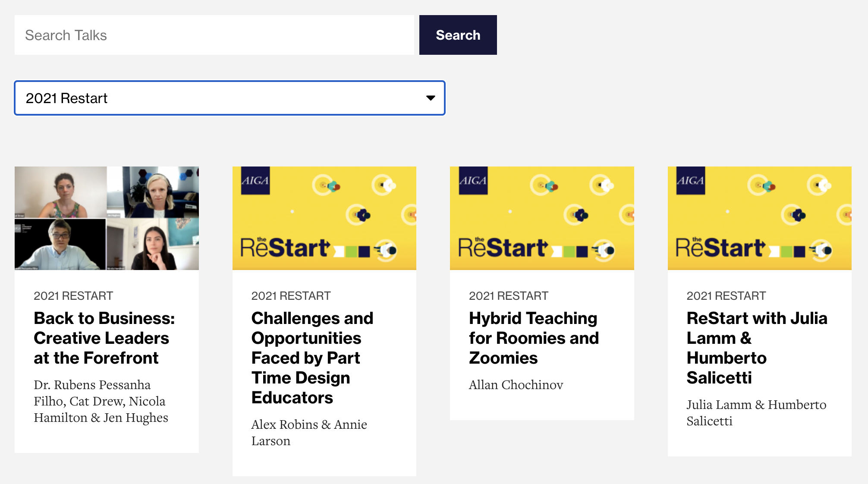Viewport: 868px width, 484px height.
Task: Click speakers Alex Robins & Annie Larson
Action: [309, 433]
